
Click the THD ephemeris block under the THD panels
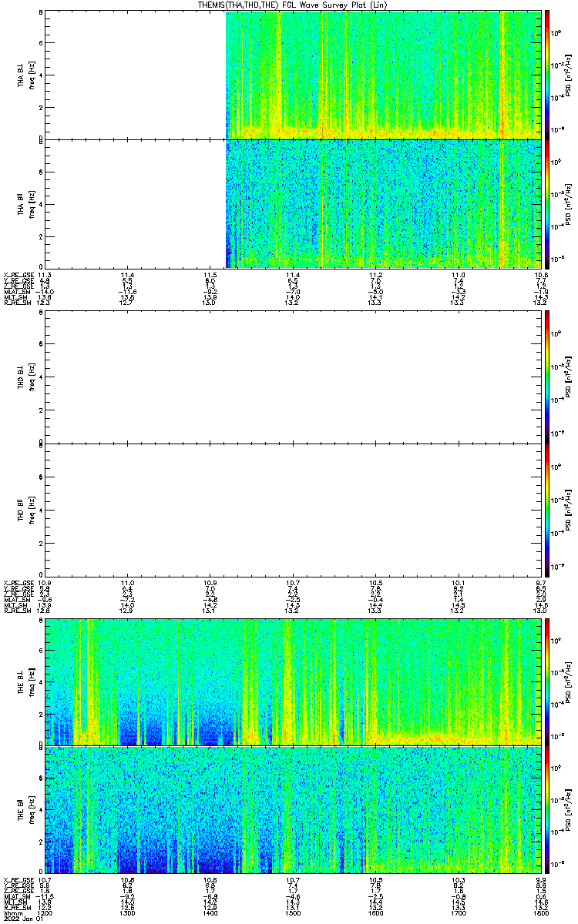click(x=276, y=596)
